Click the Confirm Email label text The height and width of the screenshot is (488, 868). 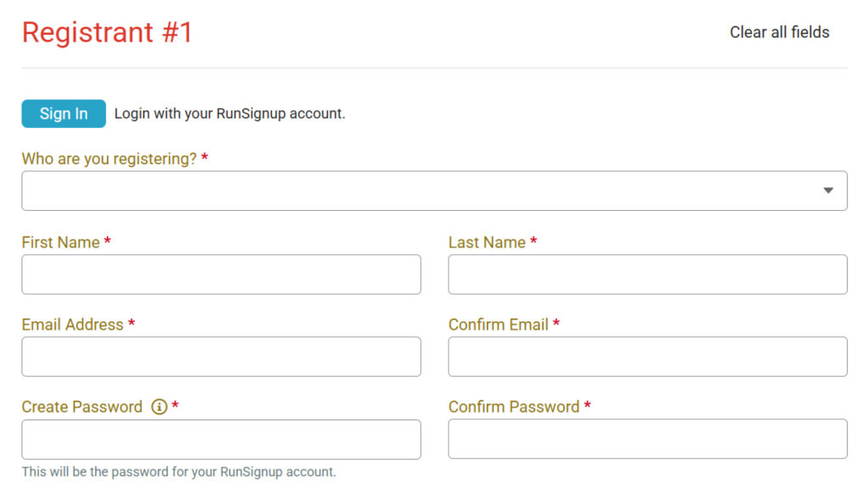498,324
